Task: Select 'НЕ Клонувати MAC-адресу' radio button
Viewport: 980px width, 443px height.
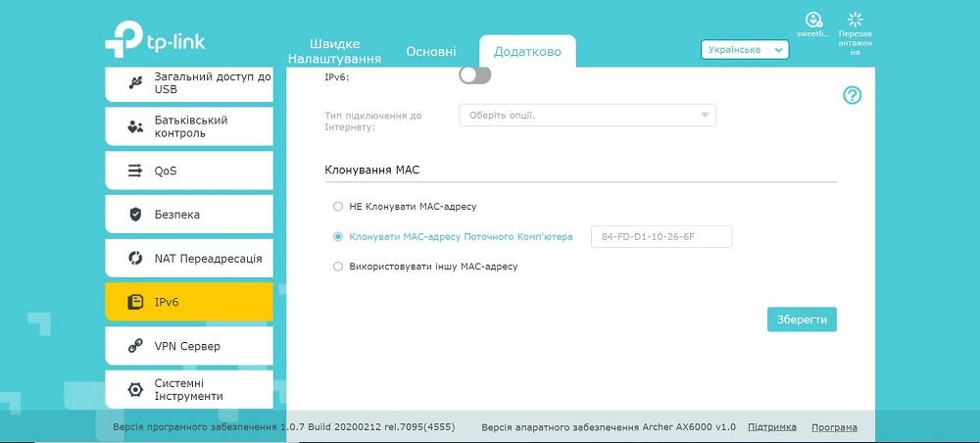Action: [x=338, y=206]
